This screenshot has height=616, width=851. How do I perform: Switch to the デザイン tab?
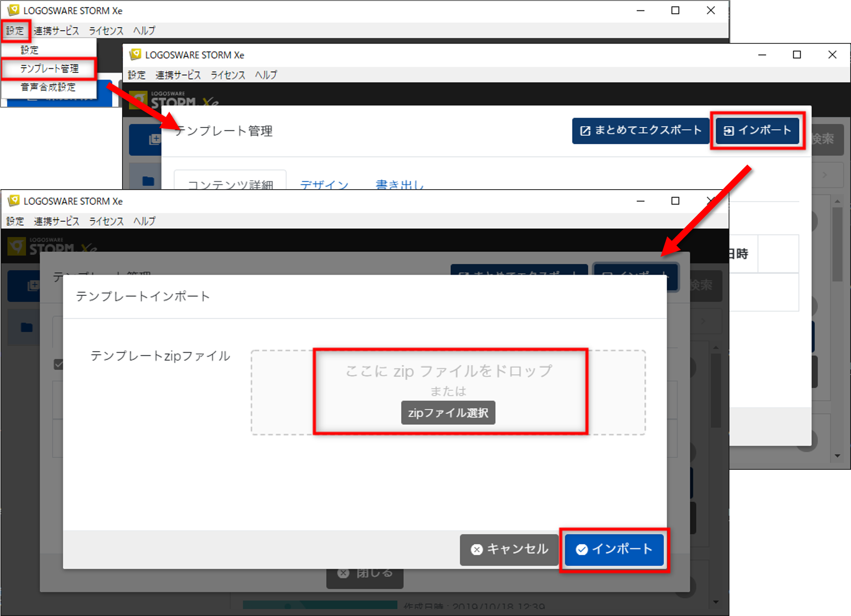click(x=324, y=185)
